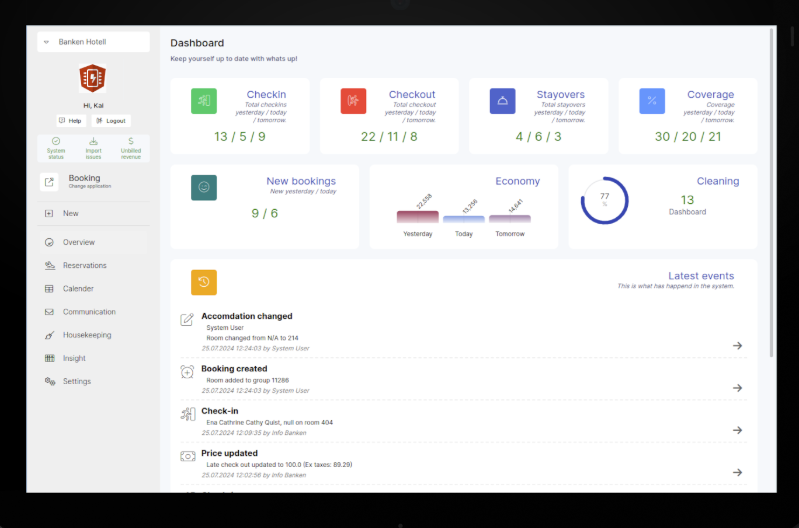Click the Housekeeping broom icon
This screenshot has width=799, height=528.
pos(49,335)
